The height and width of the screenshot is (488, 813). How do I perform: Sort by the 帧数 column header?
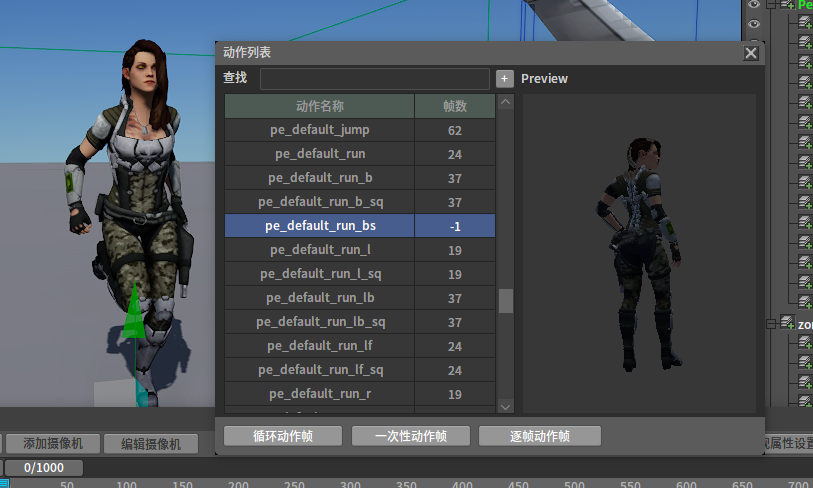[x=455, y=106]
